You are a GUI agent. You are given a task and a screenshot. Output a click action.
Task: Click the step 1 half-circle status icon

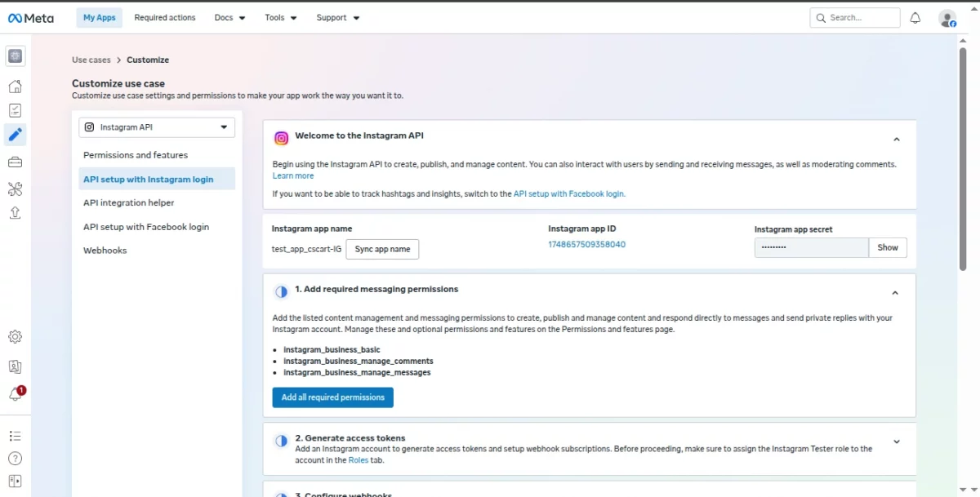pos(281,291)
